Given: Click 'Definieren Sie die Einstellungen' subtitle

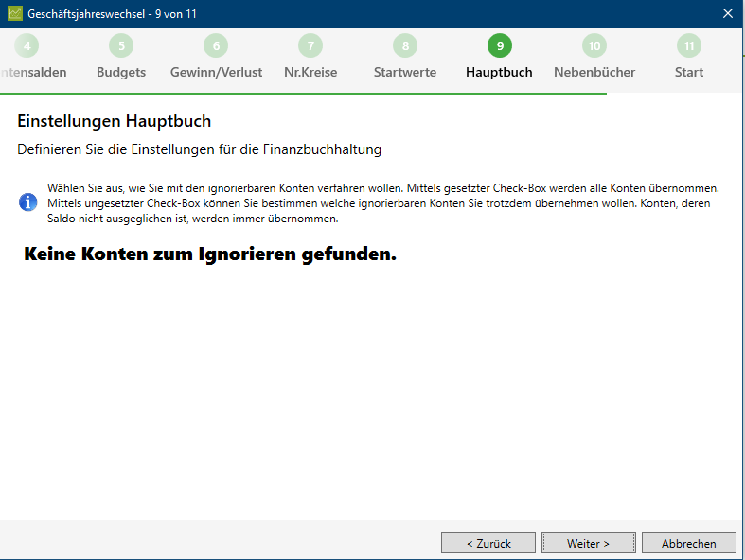Looking at the screenshot, I should click(199, 149).
